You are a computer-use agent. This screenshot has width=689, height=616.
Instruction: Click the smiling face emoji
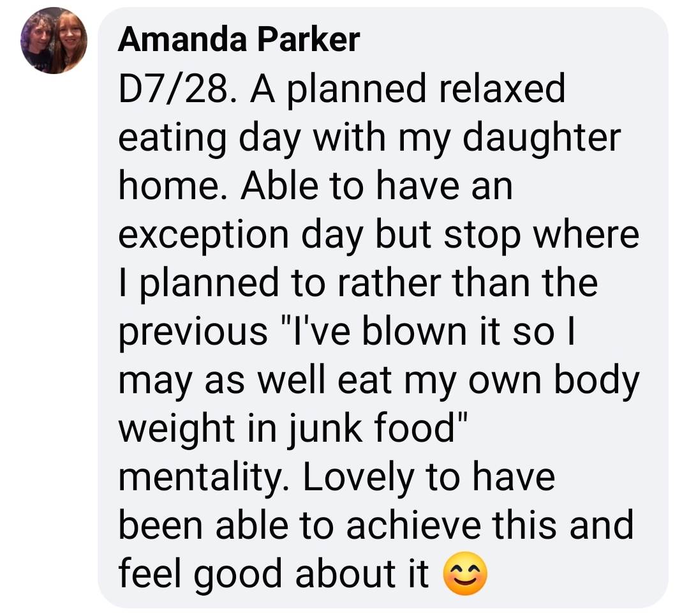point(465,573)
